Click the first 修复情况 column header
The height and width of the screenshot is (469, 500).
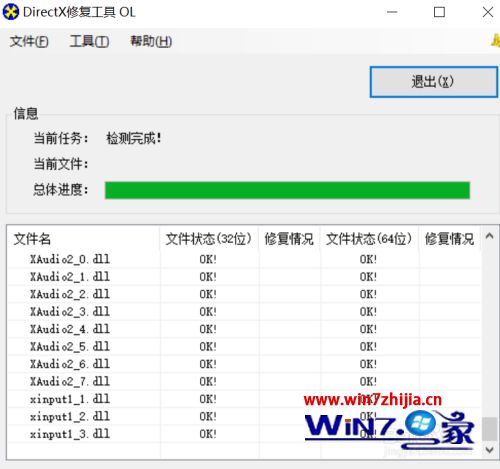pyautogui.click(x=289, y=239)
